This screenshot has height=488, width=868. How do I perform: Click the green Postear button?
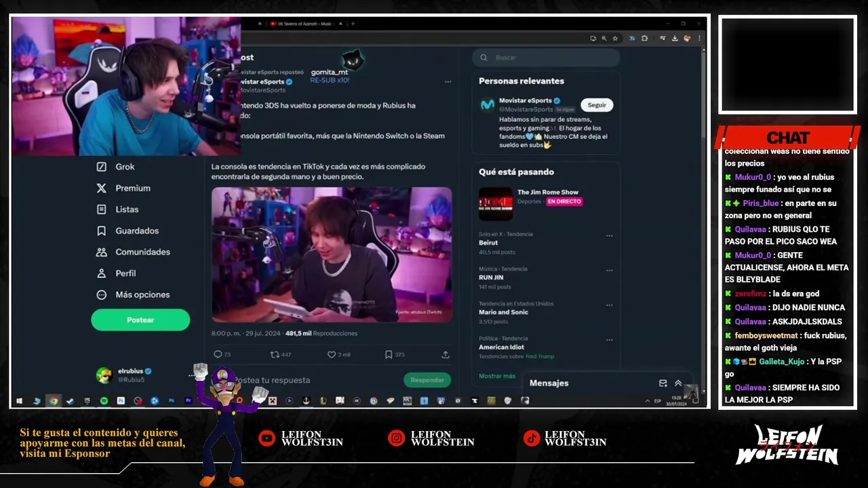(x=140, y=320)
